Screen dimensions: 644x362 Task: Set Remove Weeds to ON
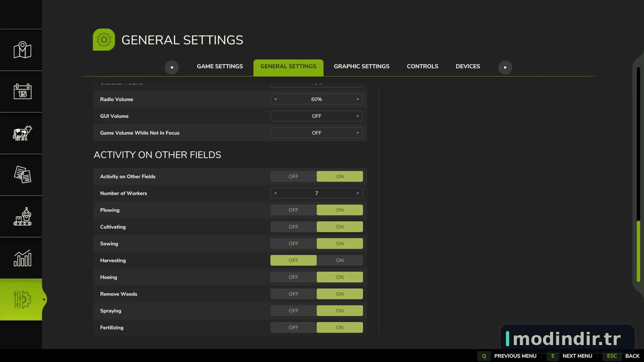340,294
